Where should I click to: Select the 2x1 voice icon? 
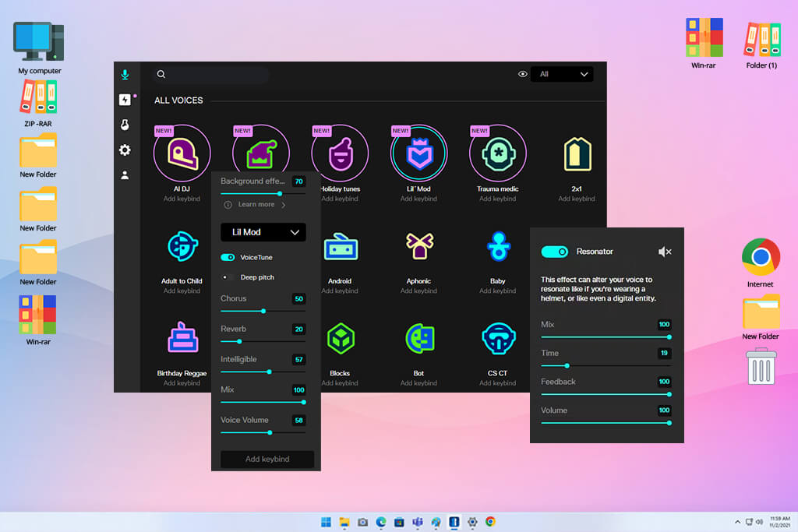[577, 154]
